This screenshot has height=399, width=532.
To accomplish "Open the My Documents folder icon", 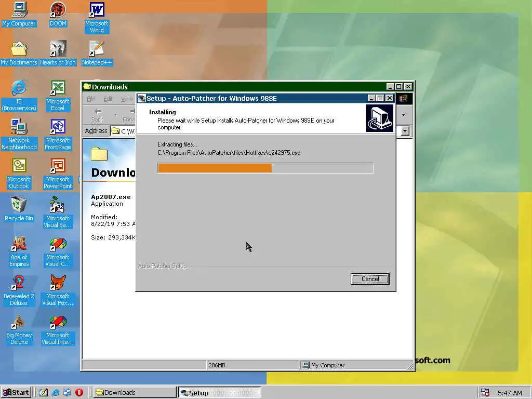I will click(19, 54).
